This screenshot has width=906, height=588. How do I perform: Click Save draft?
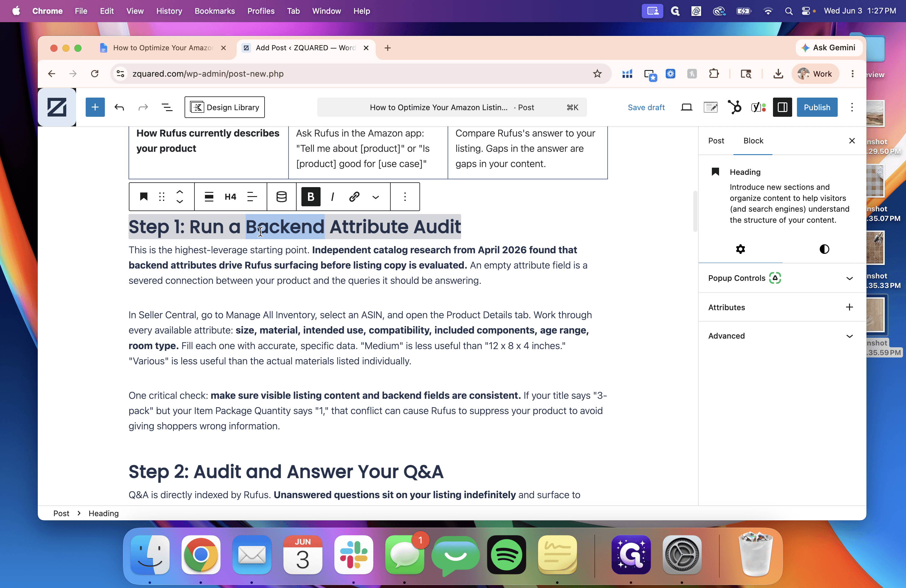pyautogui.click(x=646, y=107)
